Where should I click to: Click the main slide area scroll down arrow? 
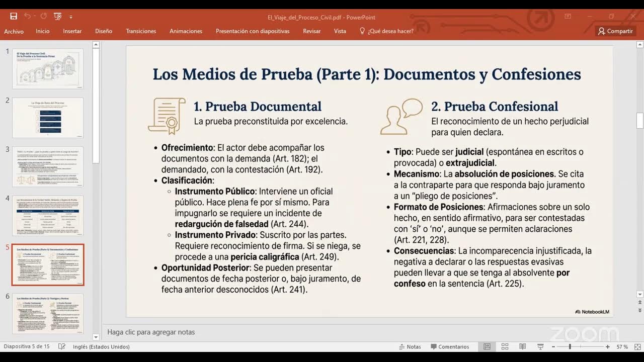640,295
